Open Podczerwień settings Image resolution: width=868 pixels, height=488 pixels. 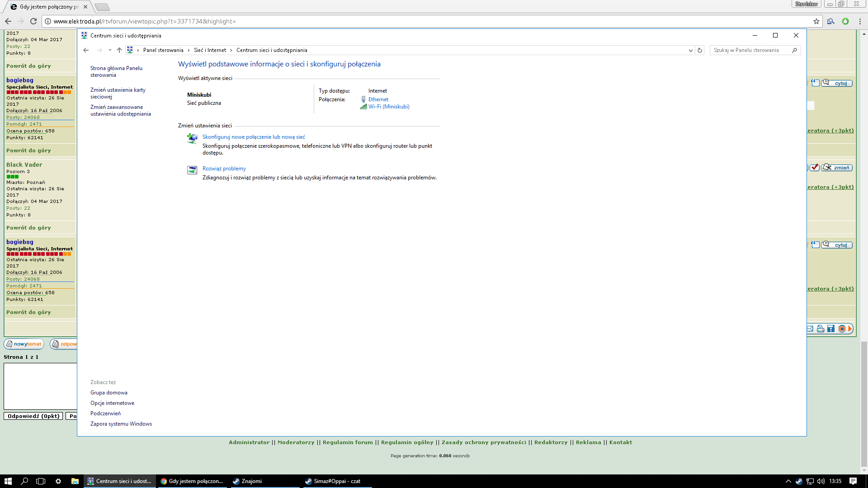click(x=105, y=413)
